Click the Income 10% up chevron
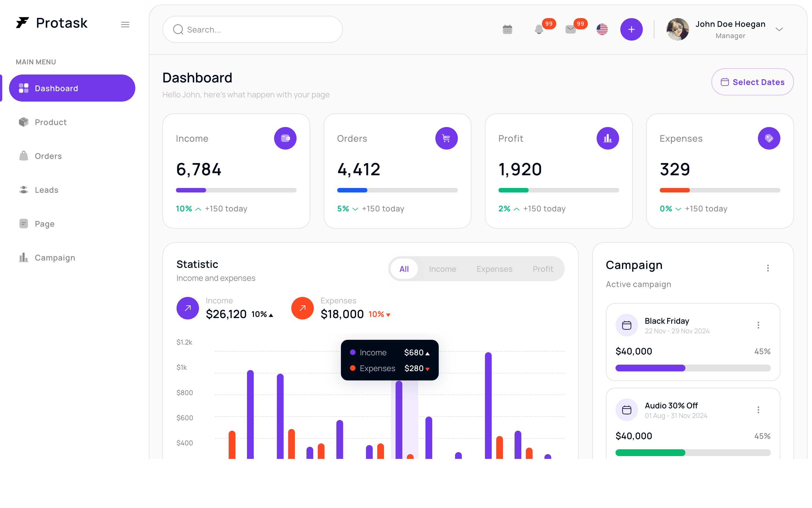Viewport: 812px width, 508px height. pyautogui.click(x=198, y=209)
